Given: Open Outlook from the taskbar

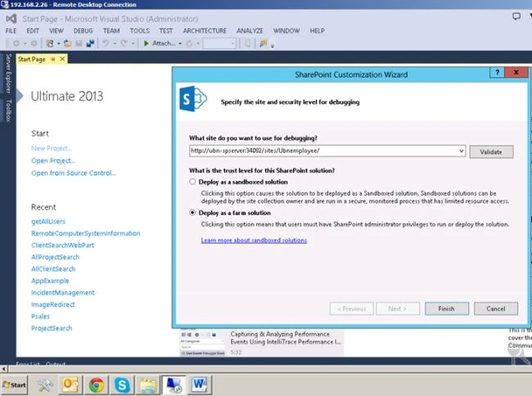Looking at the screenshot, I should click(70, 385).
